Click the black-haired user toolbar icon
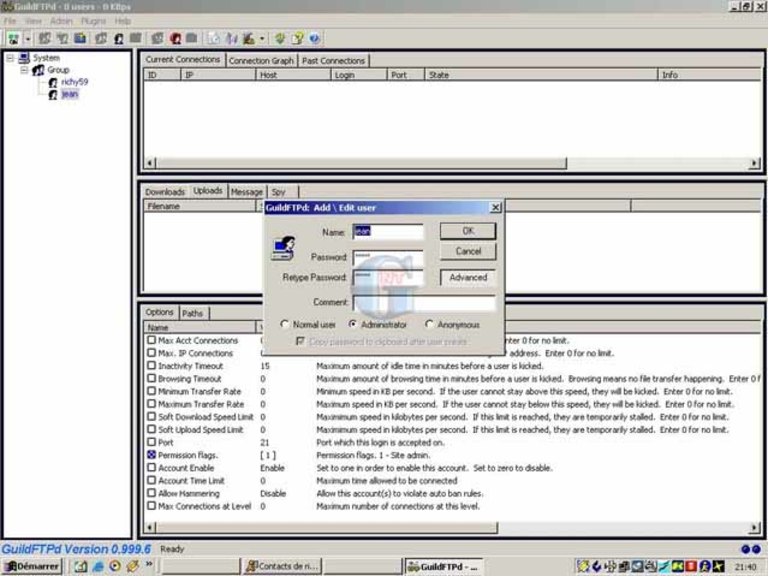The image size is (768, 576). 119,39
